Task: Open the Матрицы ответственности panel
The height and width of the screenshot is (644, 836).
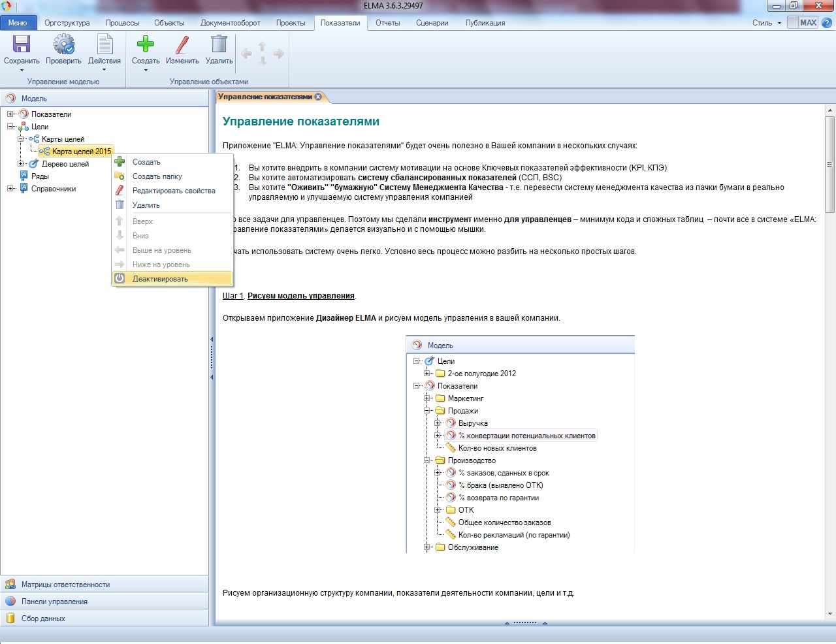Action: point(65,585)
